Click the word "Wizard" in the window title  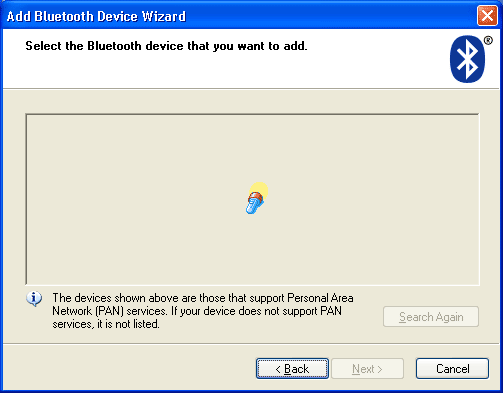(x=164, y=16)
